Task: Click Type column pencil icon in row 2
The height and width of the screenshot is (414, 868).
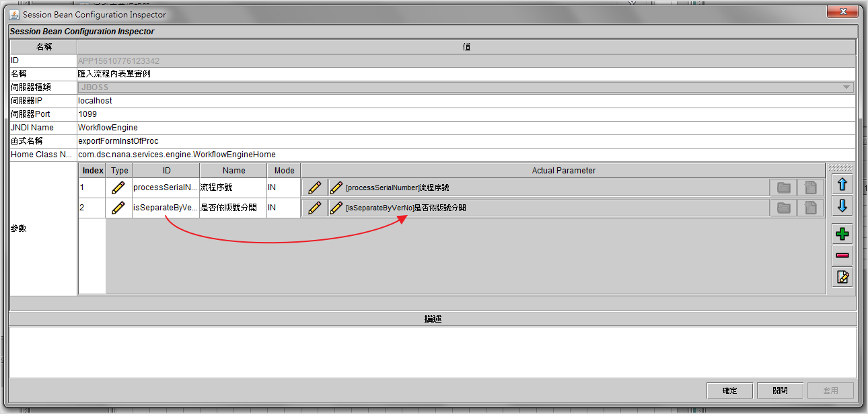Action: click(x=118, y=208)
